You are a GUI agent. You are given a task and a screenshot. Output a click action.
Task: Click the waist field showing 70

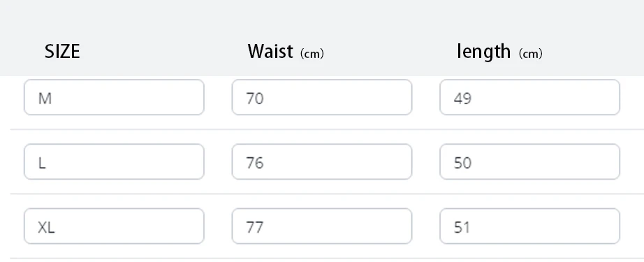[x=321, y=97]
